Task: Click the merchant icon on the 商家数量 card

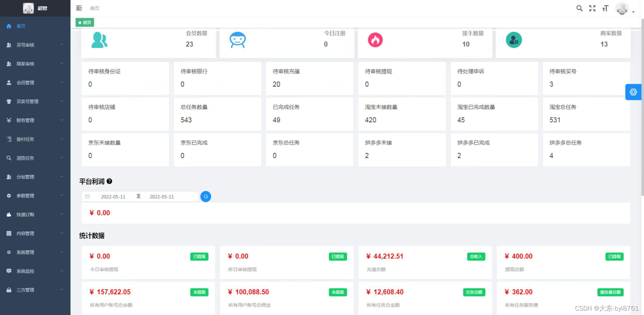Action: (x=513, y=40)
